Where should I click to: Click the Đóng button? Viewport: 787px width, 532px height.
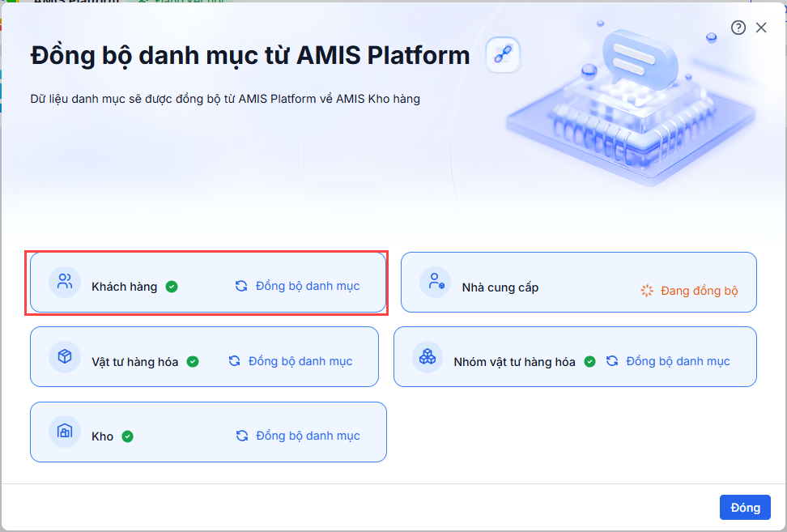click(x=745, y=508)
